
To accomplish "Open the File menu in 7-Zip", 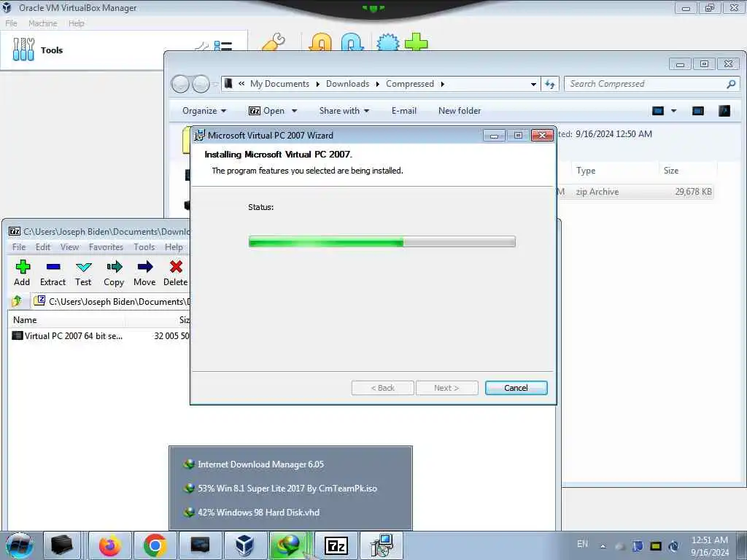I will [x=19, y=247].
